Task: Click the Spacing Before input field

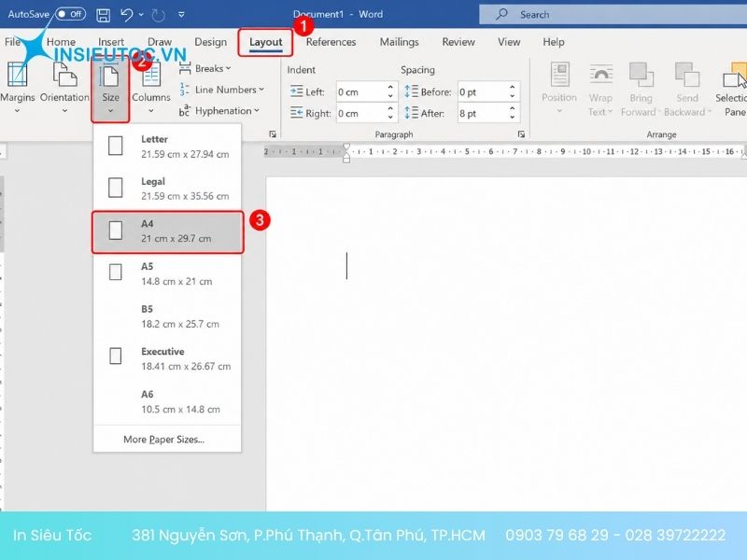Action: coord(481,91)
